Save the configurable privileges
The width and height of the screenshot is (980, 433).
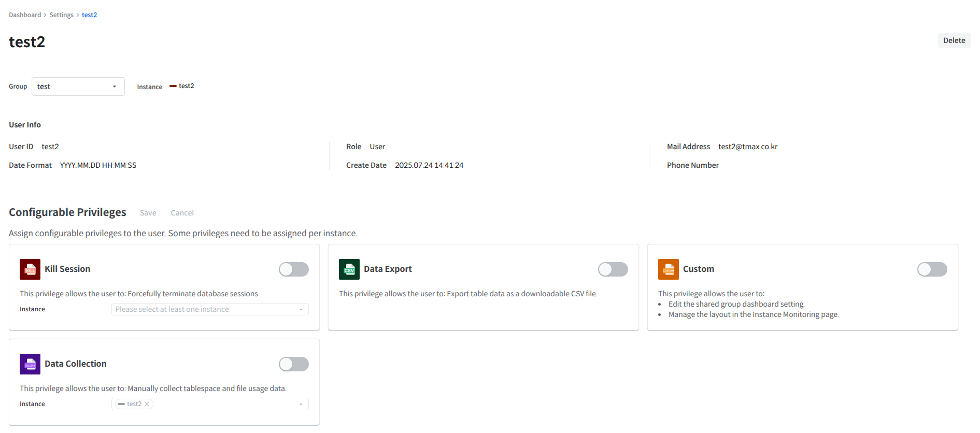coord(148,213)
